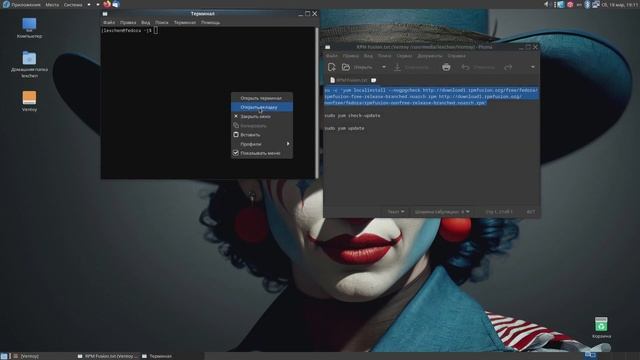Select Открыть терминал in context menu
640x360 pixels.
pos(262,98)
